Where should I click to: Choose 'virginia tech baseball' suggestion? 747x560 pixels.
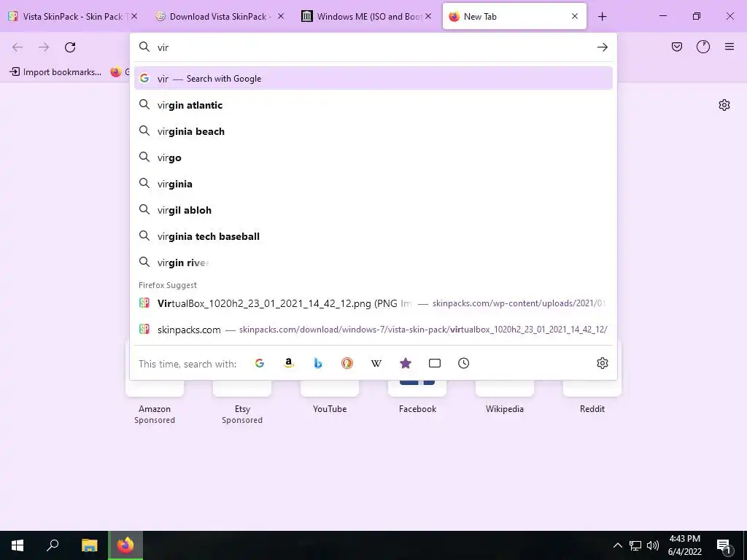click(373, 236)
